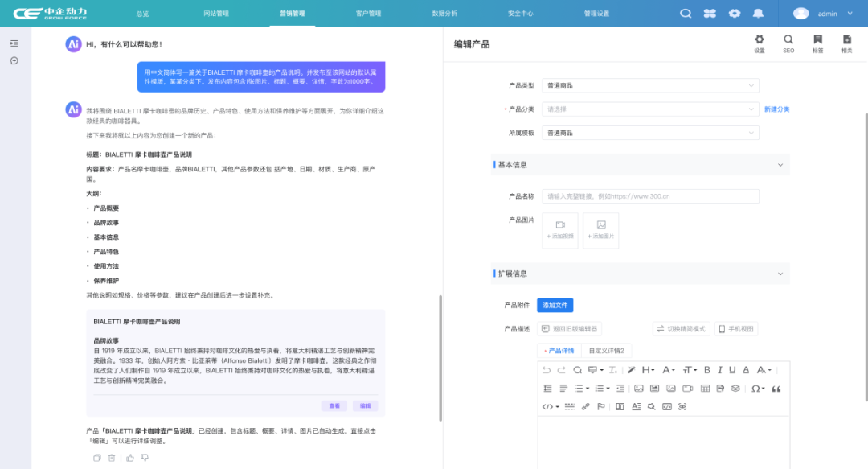Redo edit in editor toolbar
This screenshot has height=469, width=868.
coord(561,370)
